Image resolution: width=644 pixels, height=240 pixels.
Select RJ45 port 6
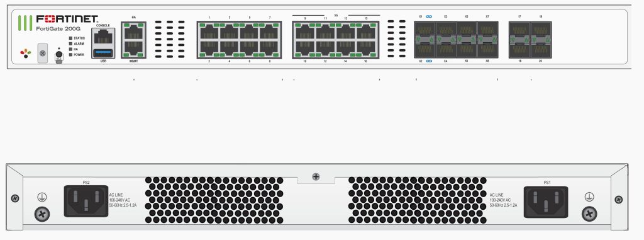click(x=249, y=49)
